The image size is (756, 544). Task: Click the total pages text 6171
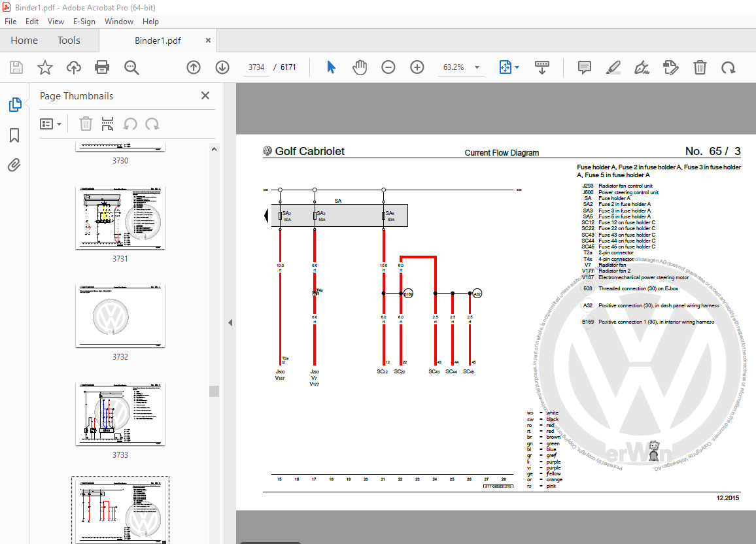pyautogui.click(x=288, y=67)
